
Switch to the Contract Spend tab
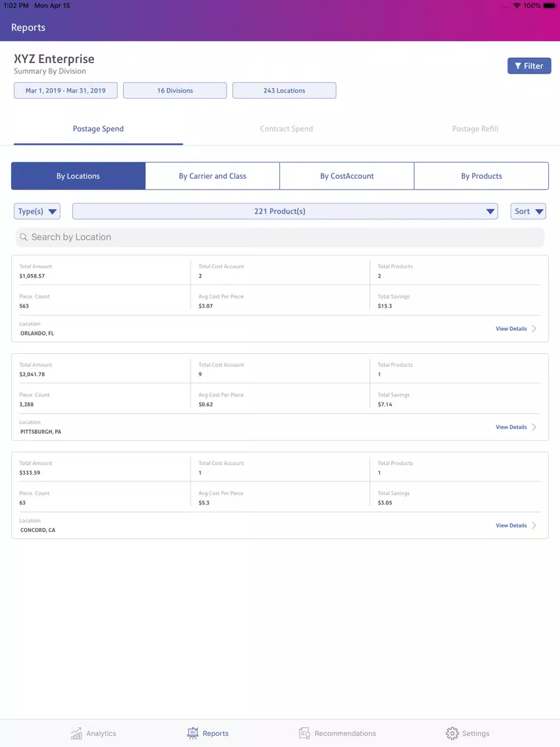click(286, 129)
